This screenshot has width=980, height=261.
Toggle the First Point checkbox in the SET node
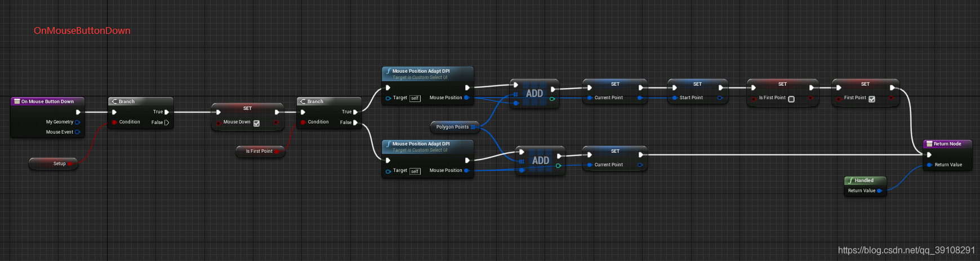click(872, 99)
